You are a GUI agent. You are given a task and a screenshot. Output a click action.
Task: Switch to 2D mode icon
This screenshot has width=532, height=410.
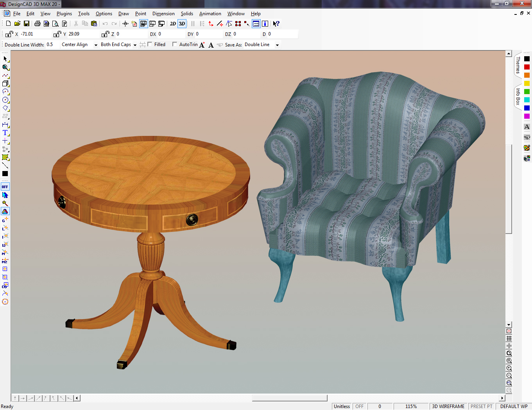pyautogui.click(x=173, y=24)
